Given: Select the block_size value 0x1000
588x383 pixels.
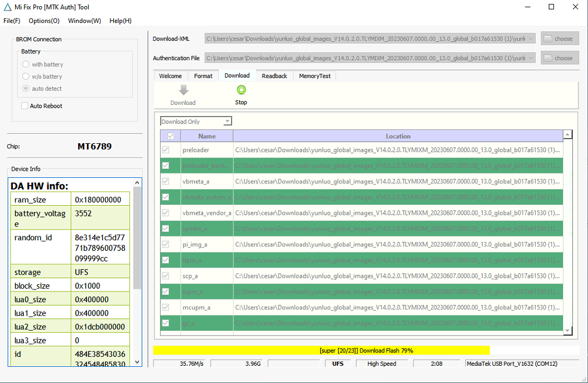Looking at the screenshot, I should pyautogui.click(x=88, y=286).
